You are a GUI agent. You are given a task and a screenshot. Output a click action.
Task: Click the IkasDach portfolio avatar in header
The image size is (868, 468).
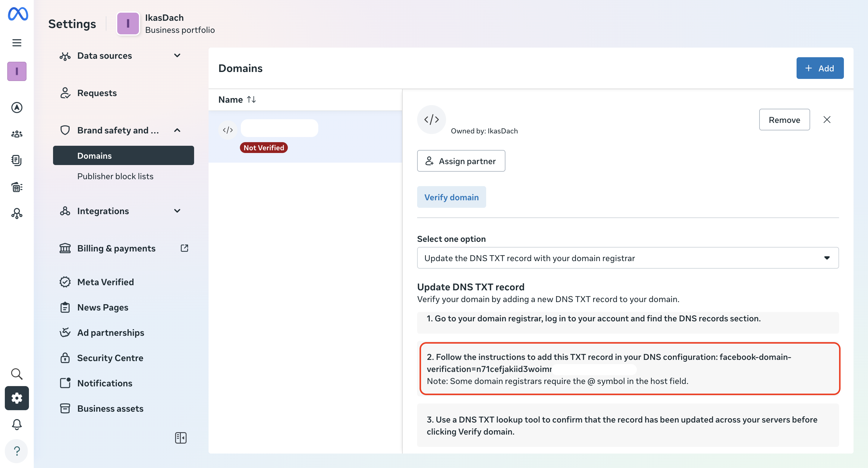pos(128,23)
